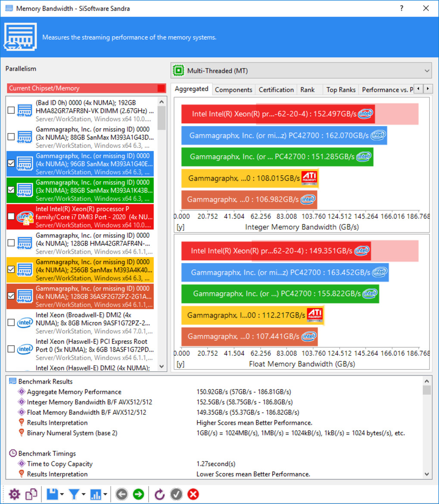Check the 128GB HMA42GR7AFR4N entry checkbox
Image resolution: width=439 pixels, height=504 pixels.
[11, 243]
